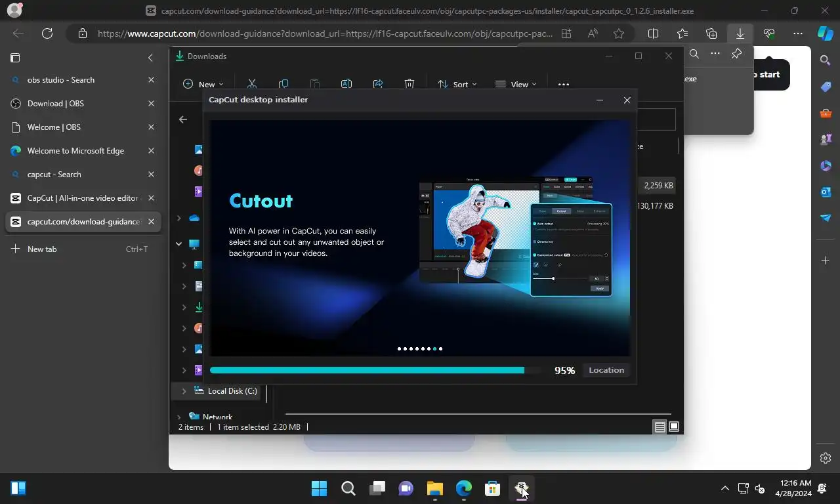The height and width of the screenshot is (504, 840).
Task: Open Task view on the taskbar
Action: click(377, 488)
